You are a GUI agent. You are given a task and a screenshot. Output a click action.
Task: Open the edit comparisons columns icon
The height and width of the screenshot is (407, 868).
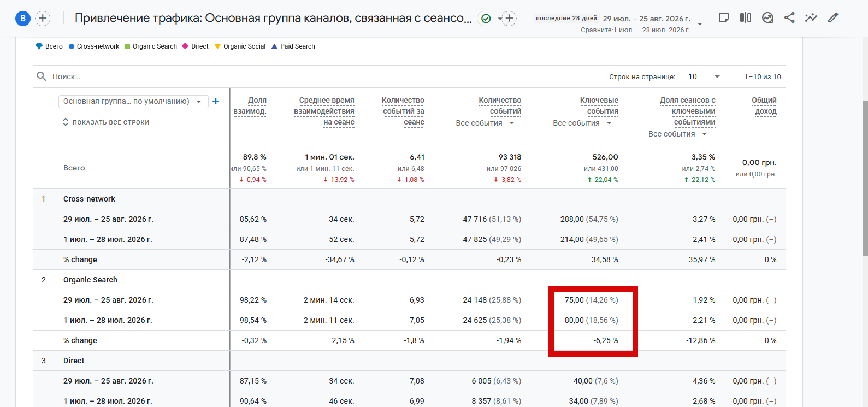[746, 17]
